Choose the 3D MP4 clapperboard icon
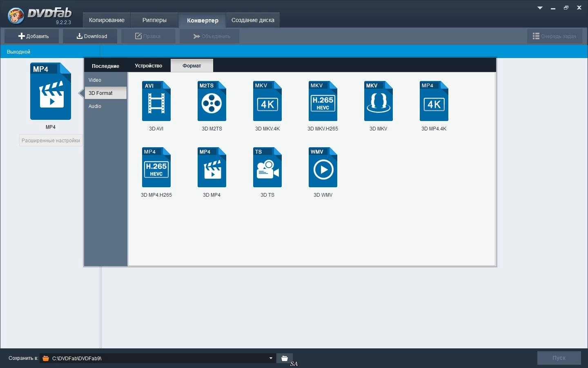 pos(212,167)
